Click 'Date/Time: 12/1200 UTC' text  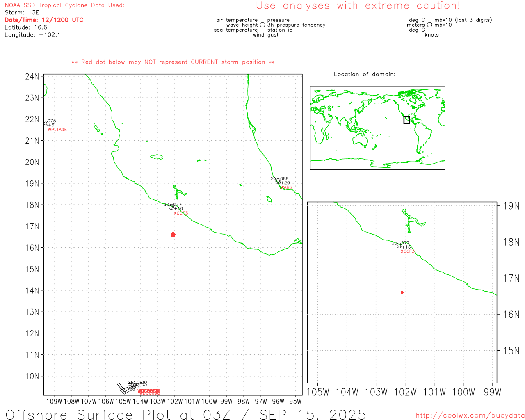[44, 20]
